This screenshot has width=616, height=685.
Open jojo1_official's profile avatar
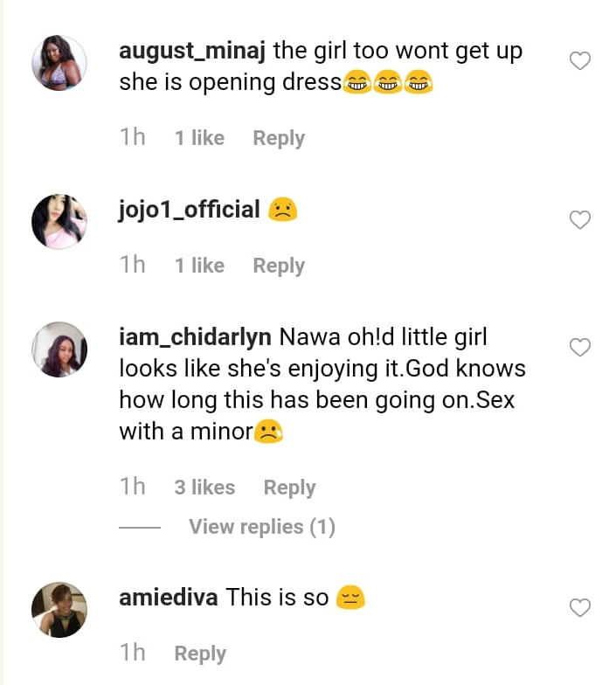click(x=59, y=221)
